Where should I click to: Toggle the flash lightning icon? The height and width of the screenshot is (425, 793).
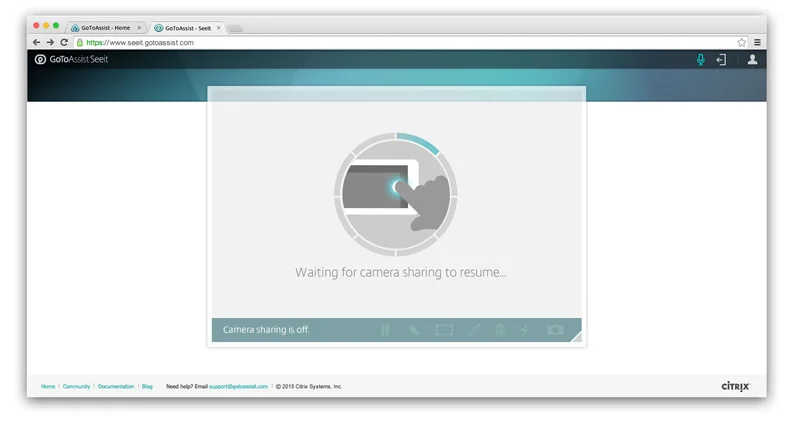[525, 330]
